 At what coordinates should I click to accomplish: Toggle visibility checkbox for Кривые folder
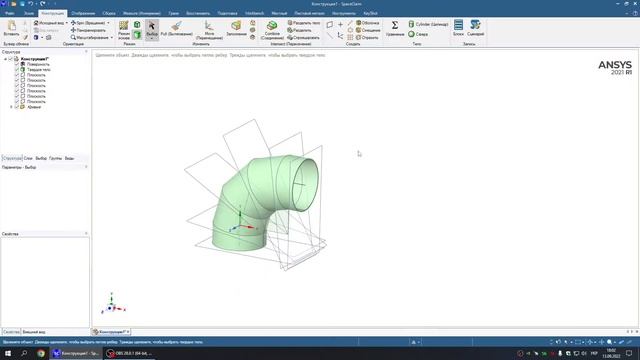pos(17,107)
